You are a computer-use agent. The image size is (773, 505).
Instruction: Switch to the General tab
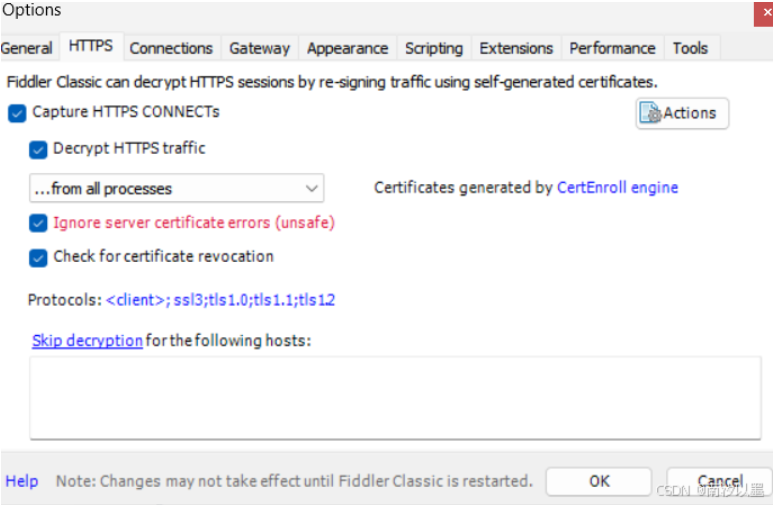tap(27, 48)
